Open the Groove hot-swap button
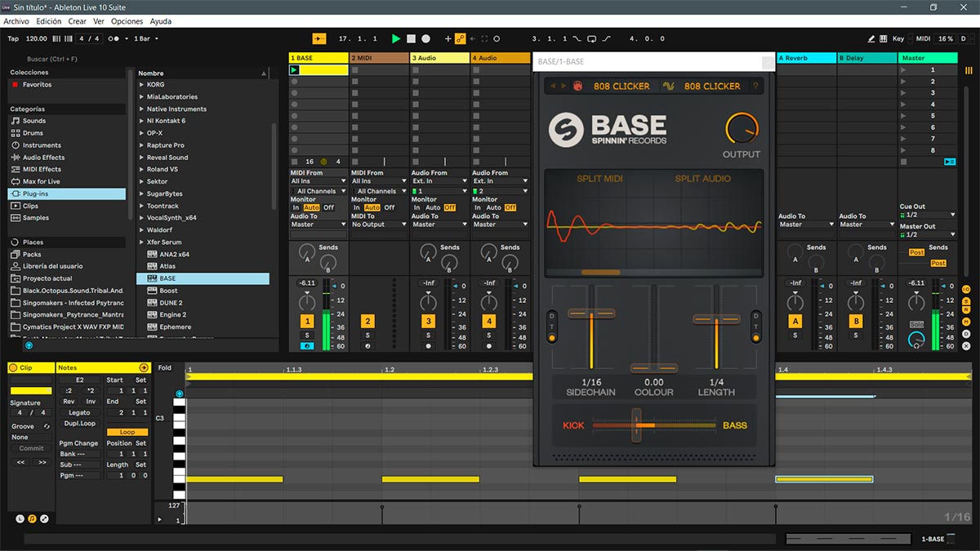Viewport: 980px width, 551px height. pyautogui.click(x=47, y=426)
